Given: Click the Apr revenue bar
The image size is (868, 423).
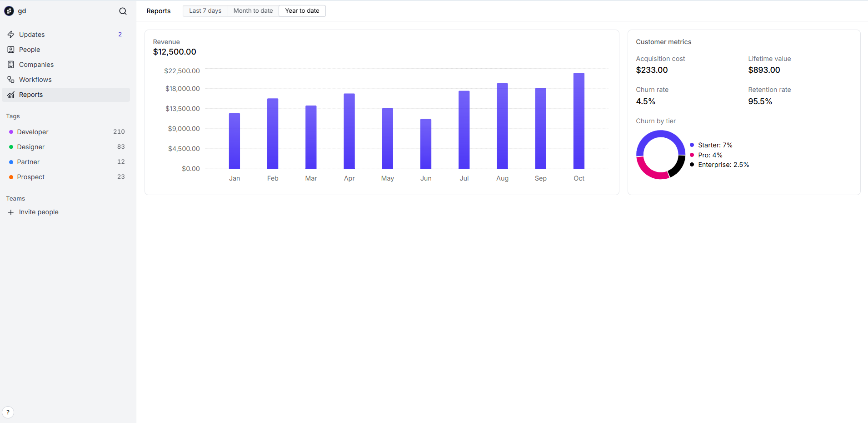Looking at the screenshot, I should click(x=349, y=131).
